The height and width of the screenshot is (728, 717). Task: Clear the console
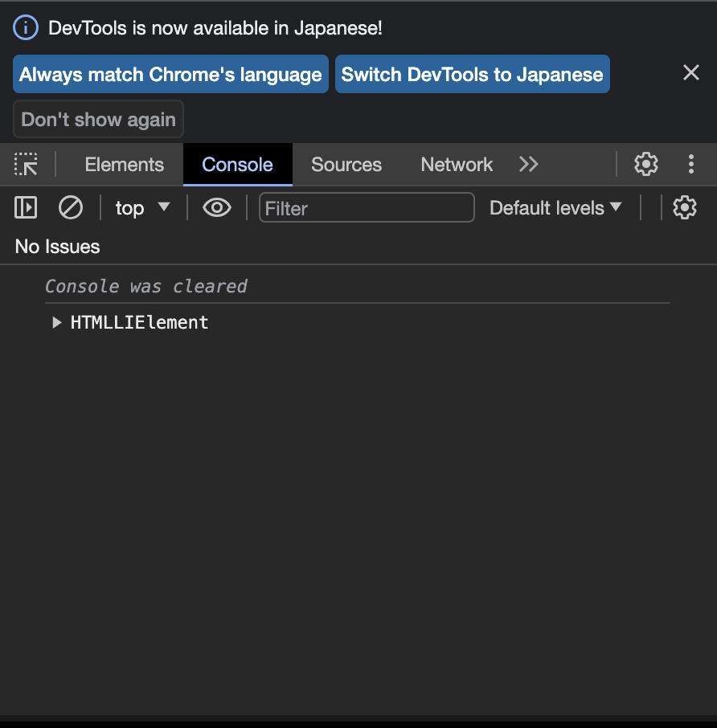[70, 207]
